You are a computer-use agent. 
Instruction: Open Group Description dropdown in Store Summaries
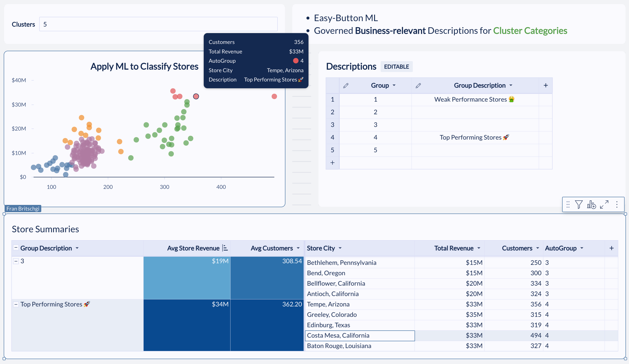point(77,248)
